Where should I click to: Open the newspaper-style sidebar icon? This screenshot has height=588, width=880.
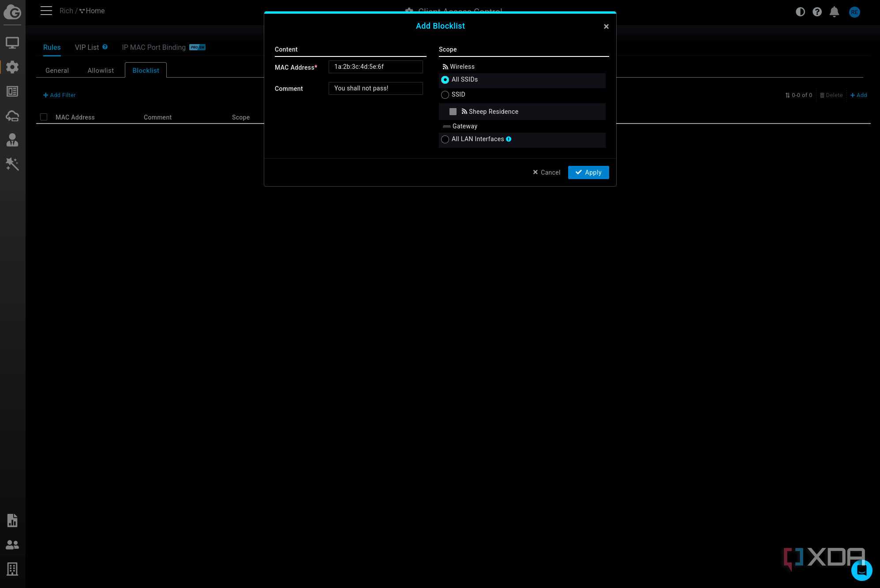[12, 91]
